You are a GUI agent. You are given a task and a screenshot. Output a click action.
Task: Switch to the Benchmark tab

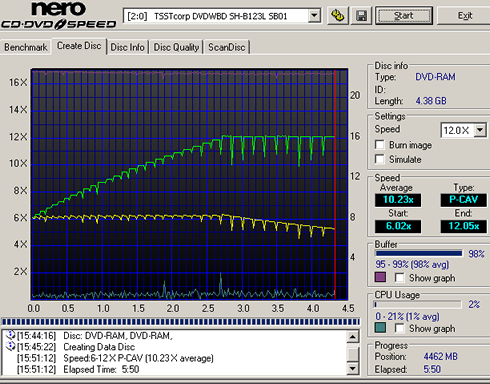26,47
